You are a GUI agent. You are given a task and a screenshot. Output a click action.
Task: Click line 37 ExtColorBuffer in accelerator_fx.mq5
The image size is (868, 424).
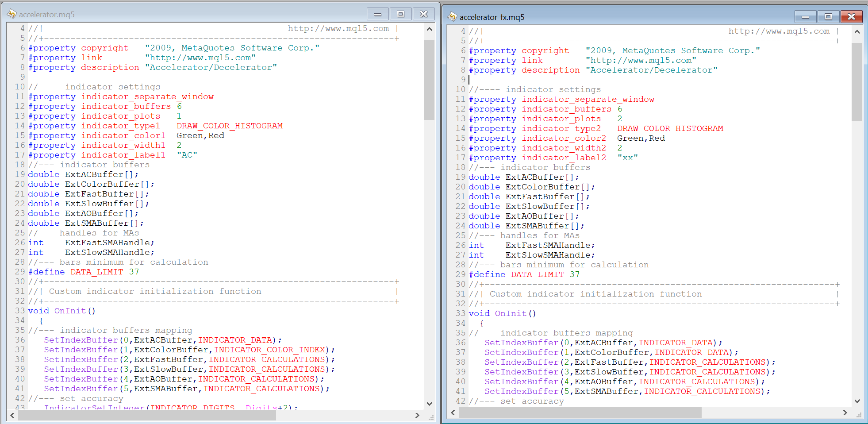pos(612,352)
